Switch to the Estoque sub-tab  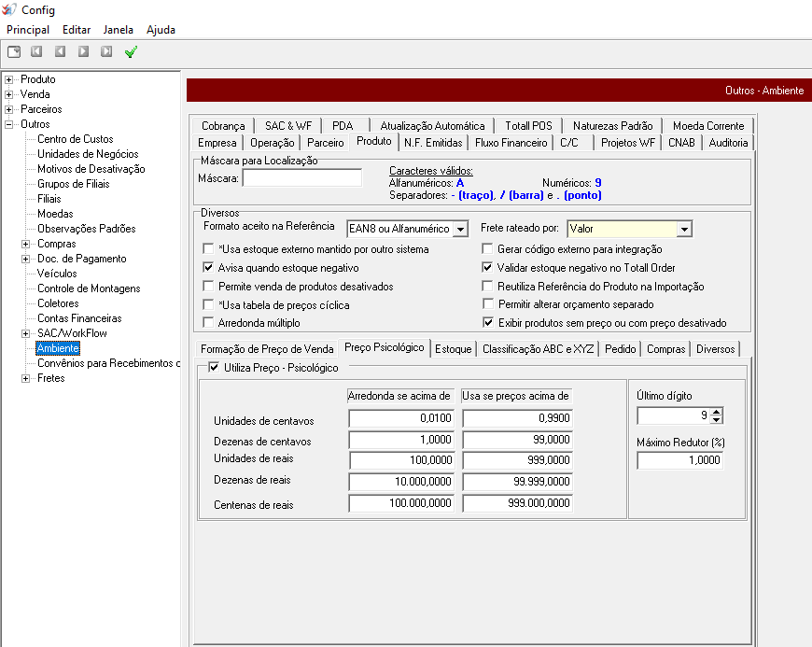pyautogui.click(x=453, y=349)
